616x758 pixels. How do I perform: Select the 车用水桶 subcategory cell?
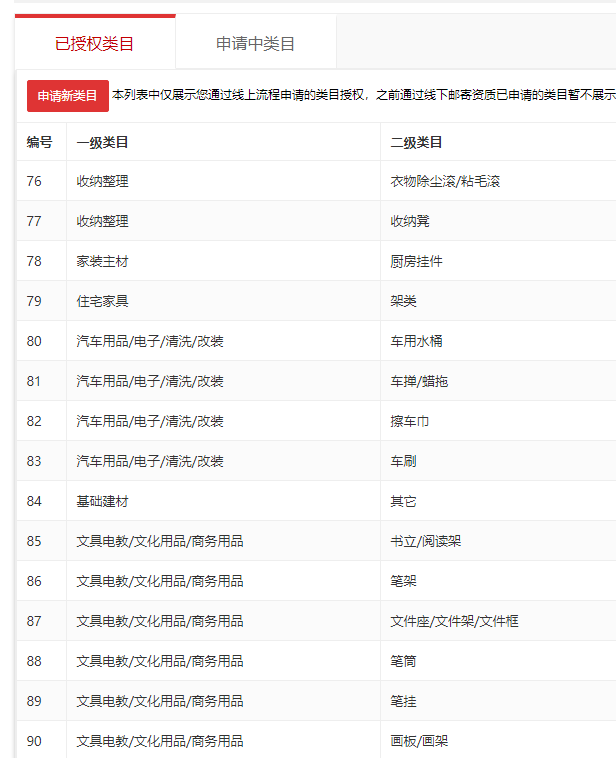pos(416,341)
